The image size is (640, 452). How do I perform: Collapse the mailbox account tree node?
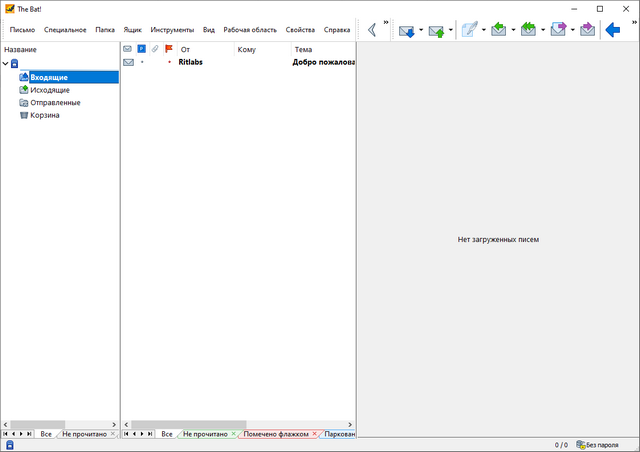tap(5, 64)
